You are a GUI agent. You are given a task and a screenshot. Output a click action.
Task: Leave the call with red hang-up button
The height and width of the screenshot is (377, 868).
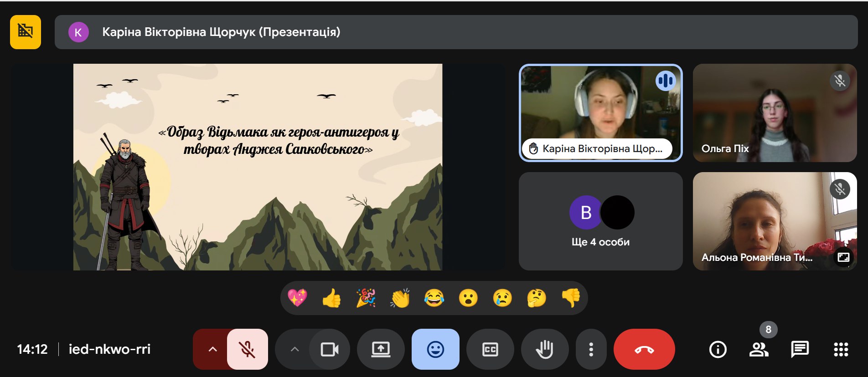644,349
